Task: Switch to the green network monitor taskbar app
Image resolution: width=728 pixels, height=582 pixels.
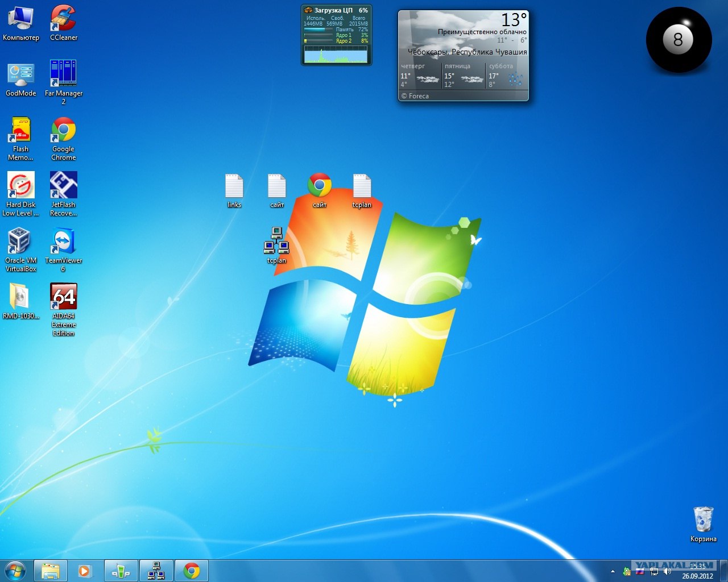Action: [x=121, y=571]
